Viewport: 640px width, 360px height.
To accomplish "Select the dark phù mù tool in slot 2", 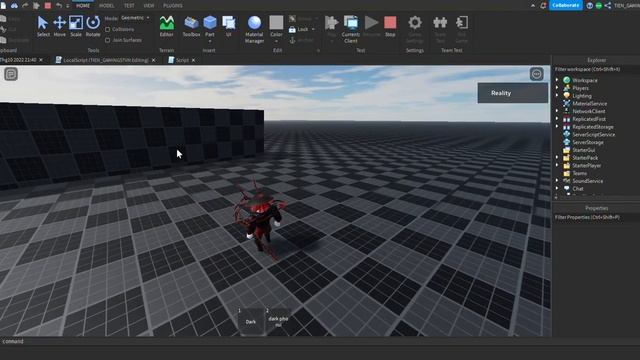I will coord(278,321).
